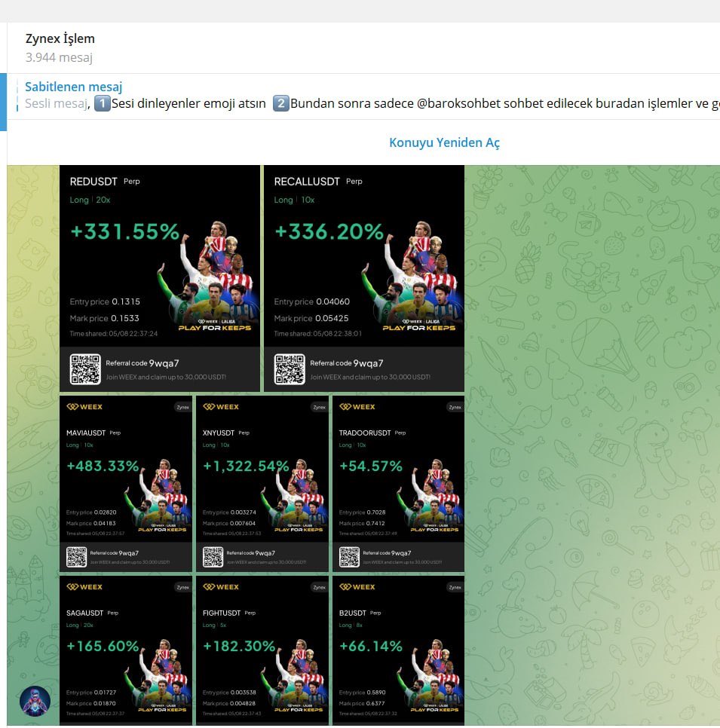Viewport: 720px width, 728px height.
Task: Click the Zynex badge on B2USDT card
Action: 455,587
